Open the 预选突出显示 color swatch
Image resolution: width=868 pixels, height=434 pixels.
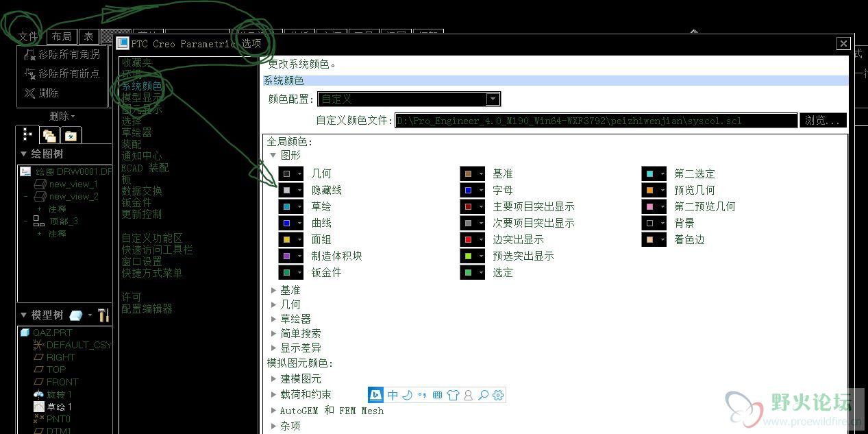472,256
